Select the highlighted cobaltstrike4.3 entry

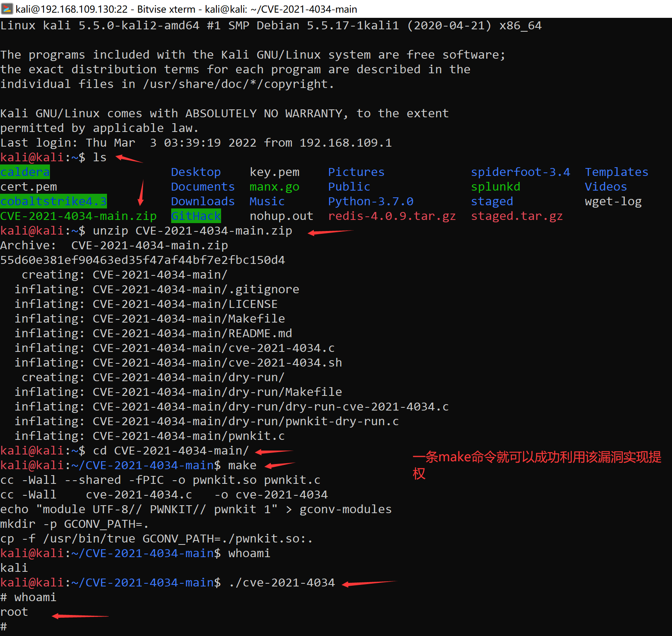(53, 201)
